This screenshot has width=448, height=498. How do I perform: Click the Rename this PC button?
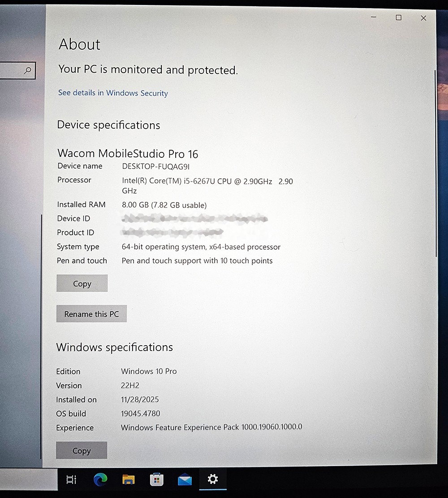[91, 314]
